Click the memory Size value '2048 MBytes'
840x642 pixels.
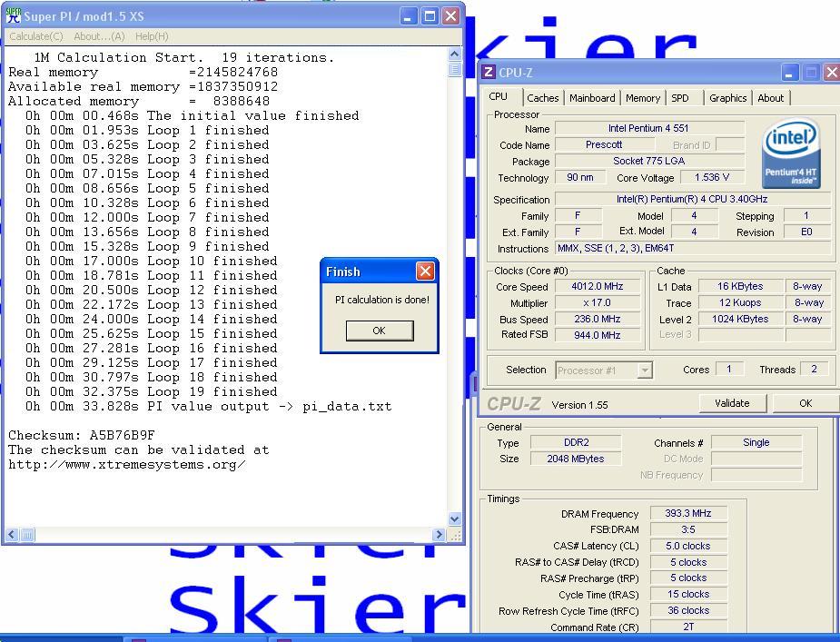pyautogui.click(x=576, y=459)
